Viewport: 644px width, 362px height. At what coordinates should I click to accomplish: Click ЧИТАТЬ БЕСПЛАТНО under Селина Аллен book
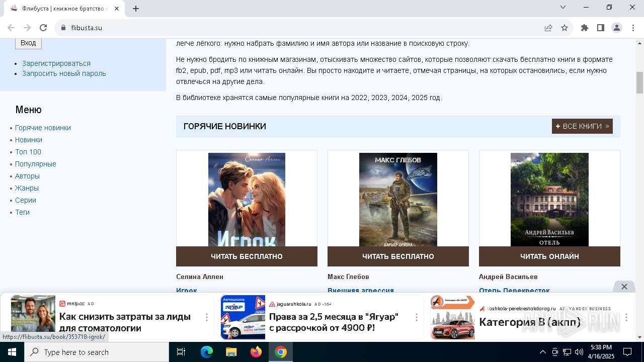(x=247, y=256)
